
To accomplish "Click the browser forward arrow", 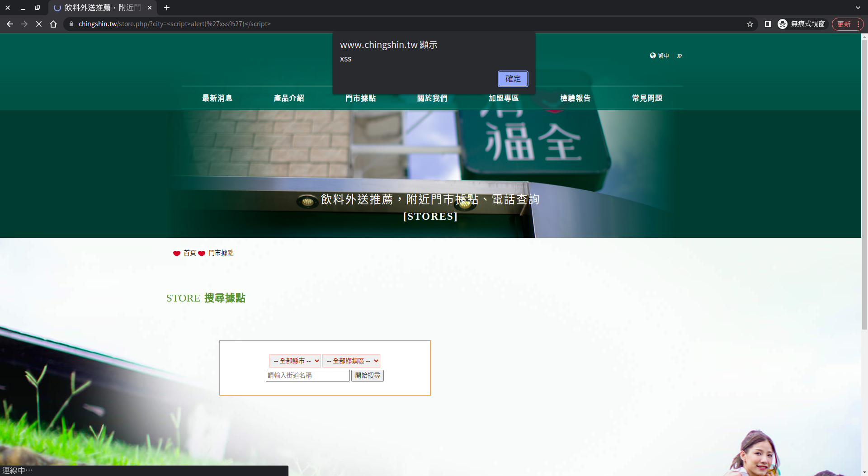I will click(x=24, y=24).
